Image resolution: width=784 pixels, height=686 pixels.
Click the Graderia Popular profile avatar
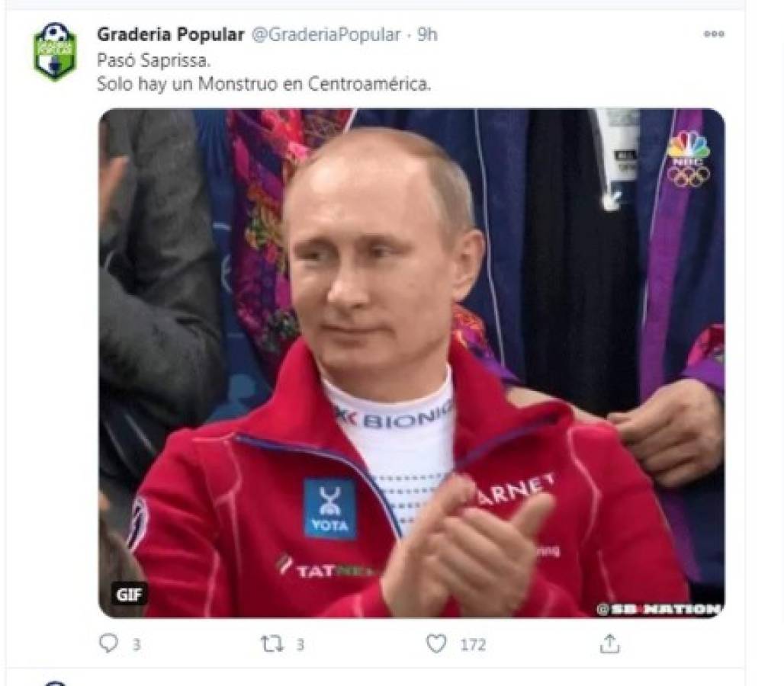pyautogui.click(x=55, y=52)
